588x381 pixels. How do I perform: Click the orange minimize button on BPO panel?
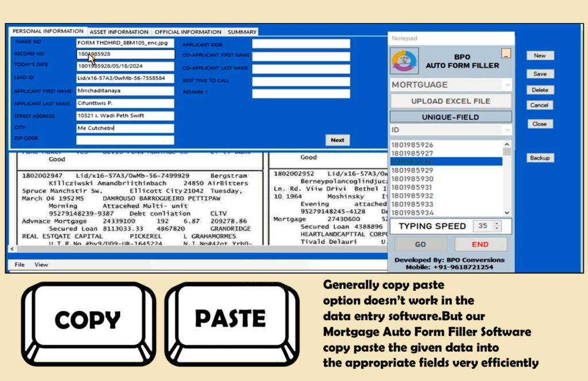(506, 53)
